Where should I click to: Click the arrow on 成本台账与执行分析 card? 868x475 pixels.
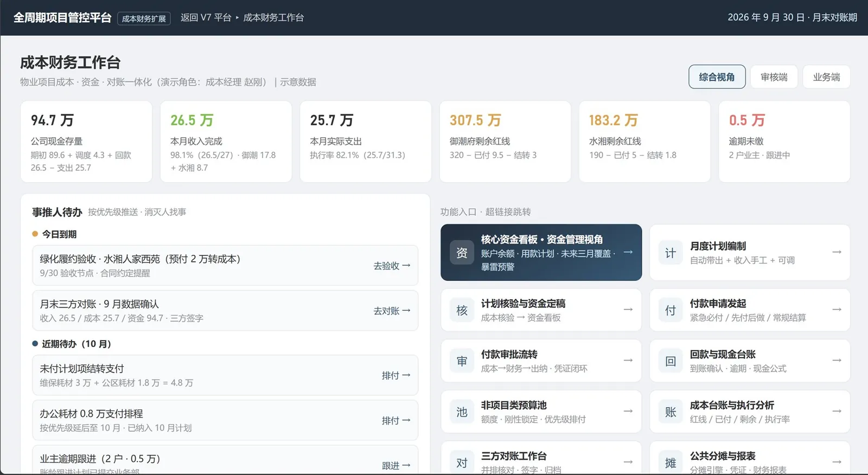coord(837,412)
